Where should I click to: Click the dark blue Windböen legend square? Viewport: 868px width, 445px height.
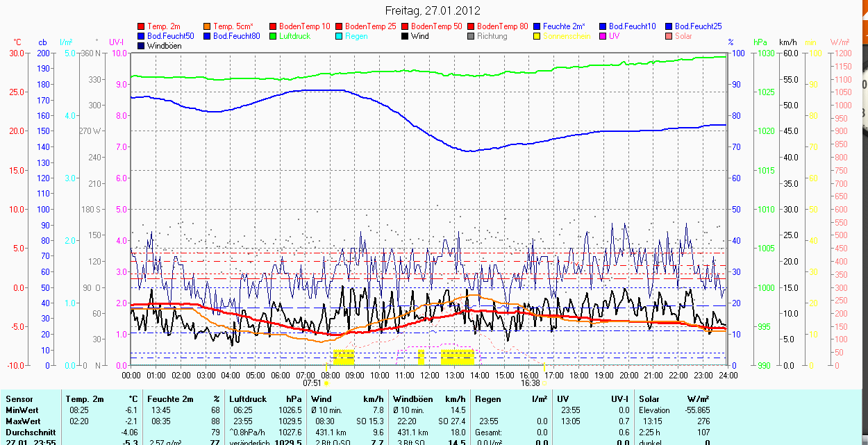141,46
